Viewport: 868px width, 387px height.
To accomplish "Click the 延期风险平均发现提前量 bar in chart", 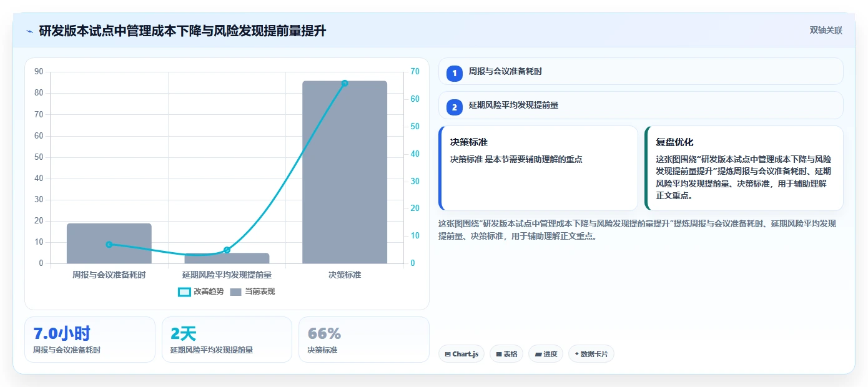I will point(227,258).
